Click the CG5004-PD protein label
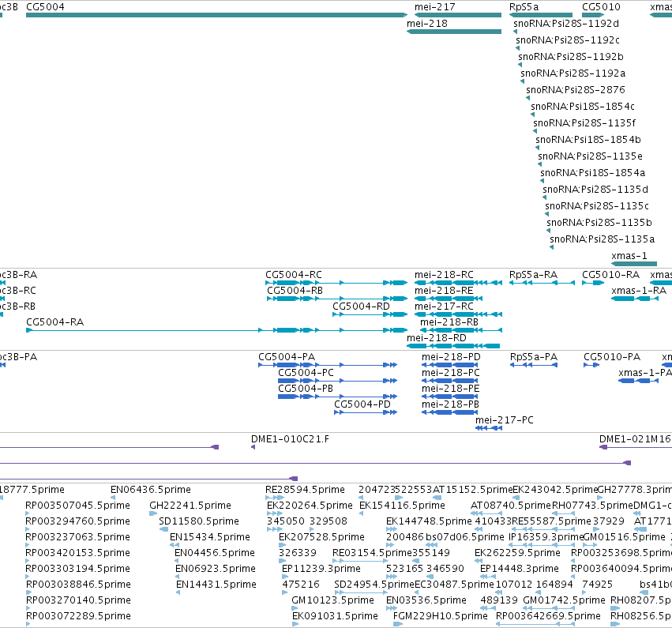672x628 pixels. tap(362, 404)
